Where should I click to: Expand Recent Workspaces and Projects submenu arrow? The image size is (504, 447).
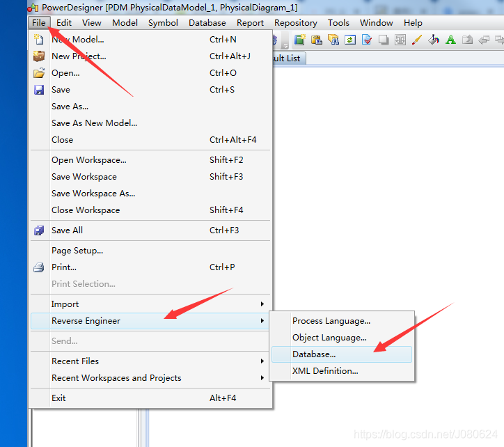click(x=262, y=378)
